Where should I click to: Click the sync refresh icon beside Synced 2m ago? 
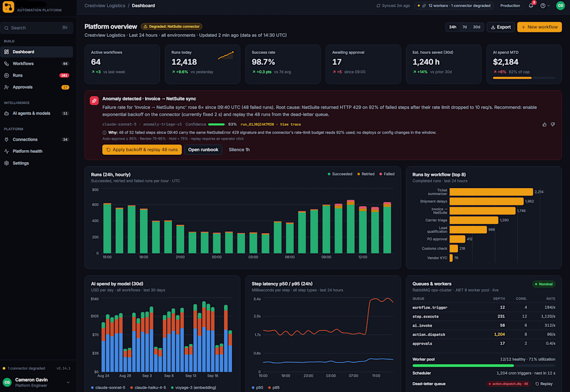point(378,6)
